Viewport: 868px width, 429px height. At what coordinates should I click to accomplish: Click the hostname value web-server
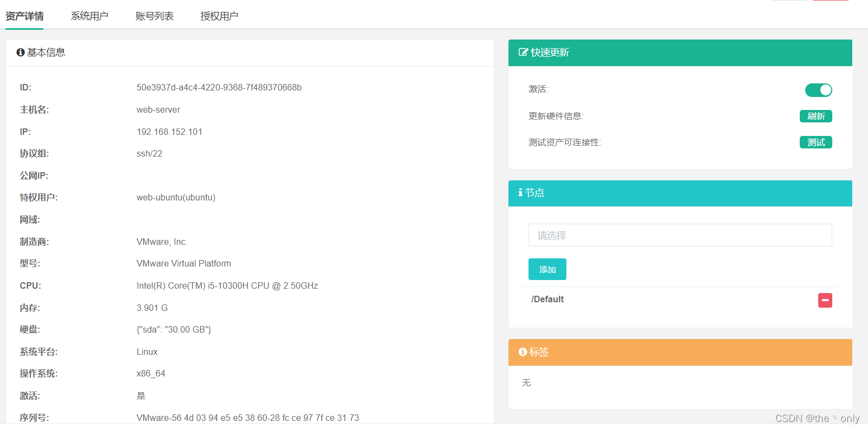coord(158,109)
